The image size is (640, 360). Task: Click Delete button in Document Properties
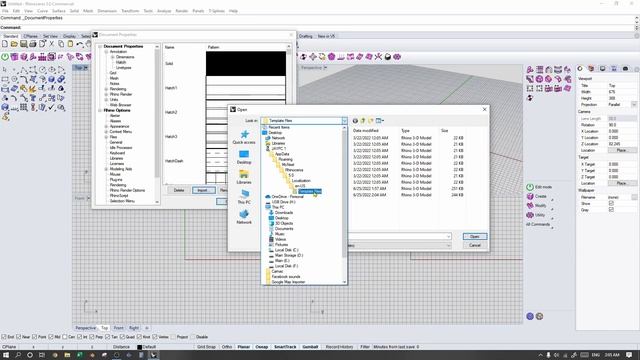(179, 190)
